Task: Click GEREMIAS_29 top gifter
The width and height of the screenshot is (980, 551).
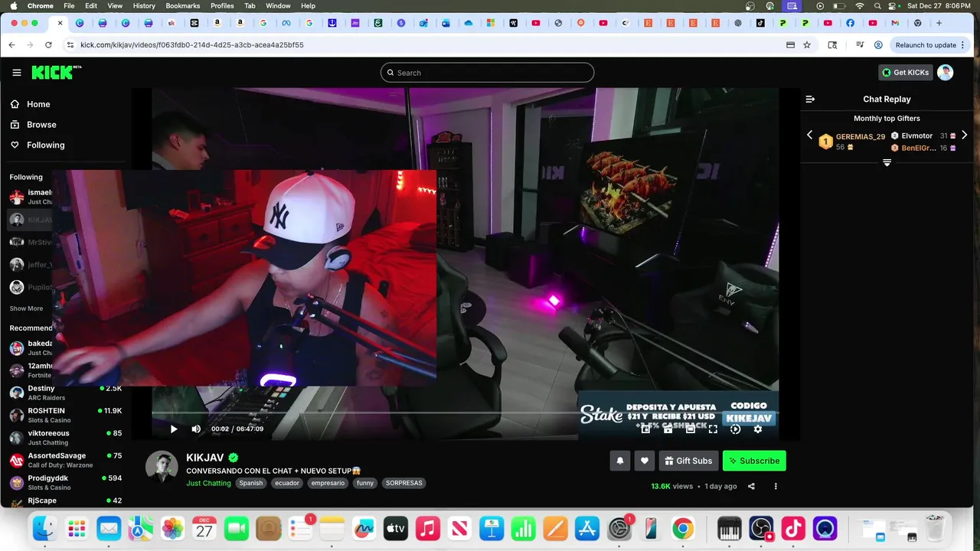Action: 860,137
